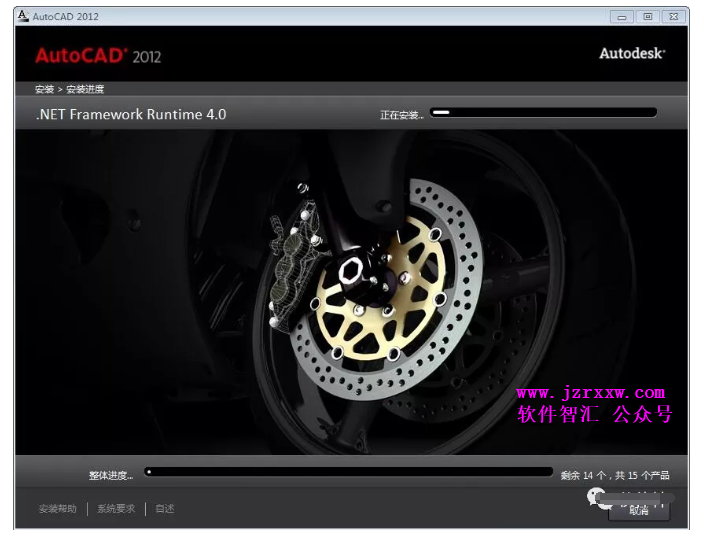Open the 安装帮助 link
The height and width of the screenshot is (538, 704).
[x=57, y=509]
